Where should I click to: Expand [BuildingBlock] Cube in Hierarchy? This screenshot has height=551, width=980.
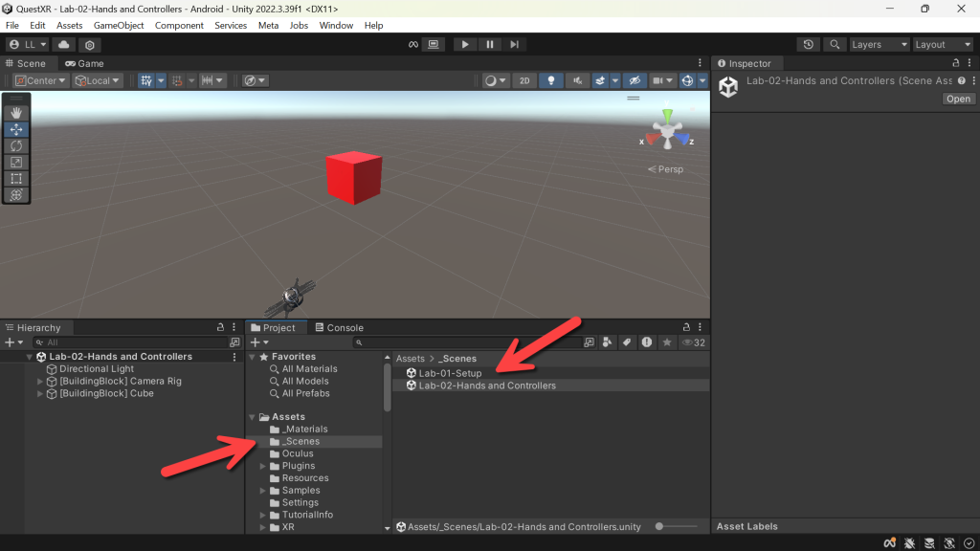click(40, 393)
